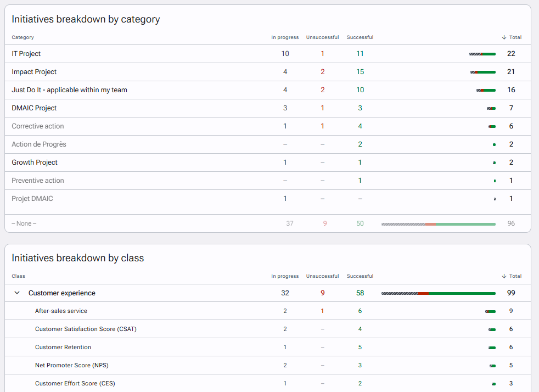Click the – None – summary row label
This screenshot has width=539, height=392.
pyautogui.click(x=24, y=223)
